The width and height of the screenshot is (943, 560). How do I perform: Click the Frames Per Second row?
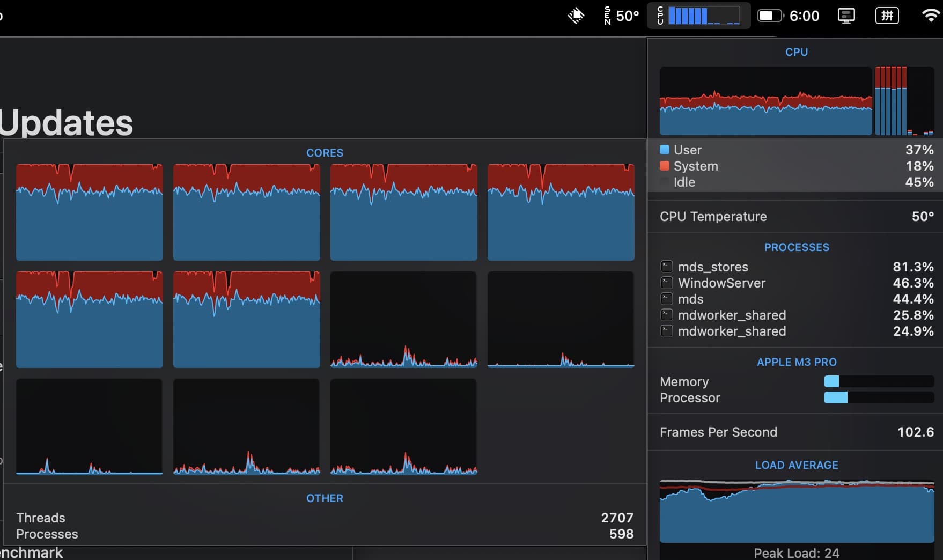pos(796,432)
